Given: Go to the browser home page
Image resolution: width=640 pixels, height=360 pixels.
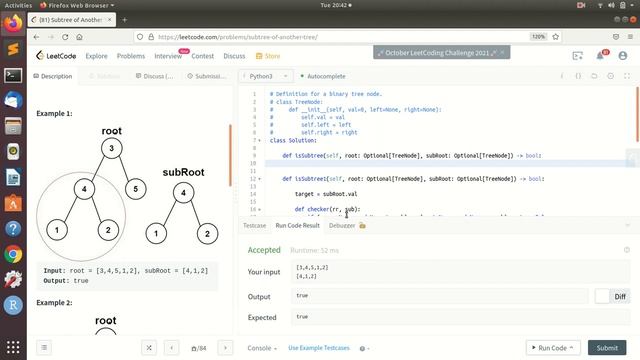Looking at the screenshot, I should [x=79, y=37].
